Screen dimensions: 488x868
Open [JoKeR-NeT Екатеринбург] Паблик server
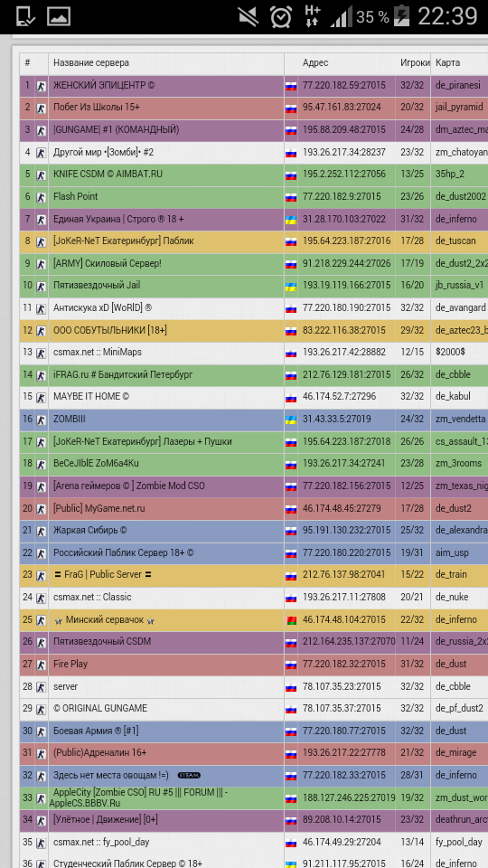point(124,241)
